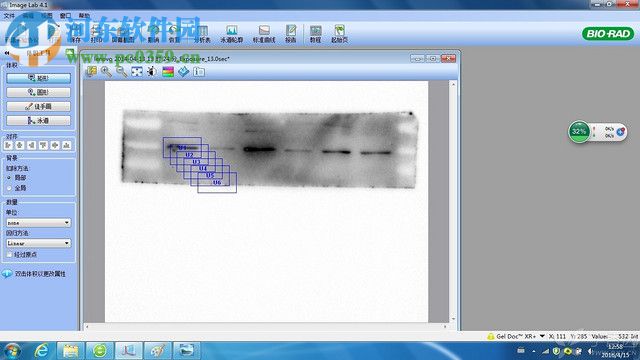This screenshot has width=640, height=360.
Task: Click the image window scroll down arrow
Action: pyautogui.click(x=453, y=319)
